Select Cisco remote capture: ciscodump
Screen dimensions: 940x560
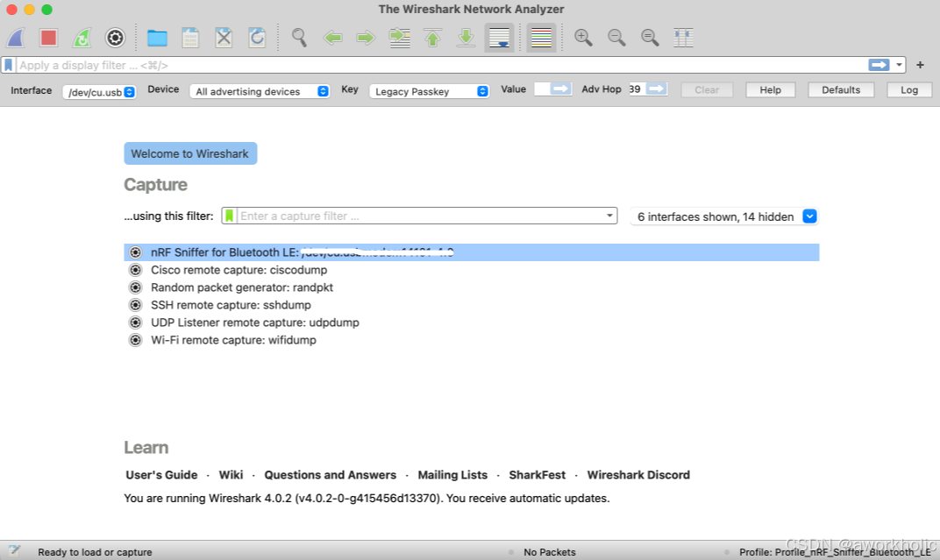pyautogui.click(x=471, y=270)
